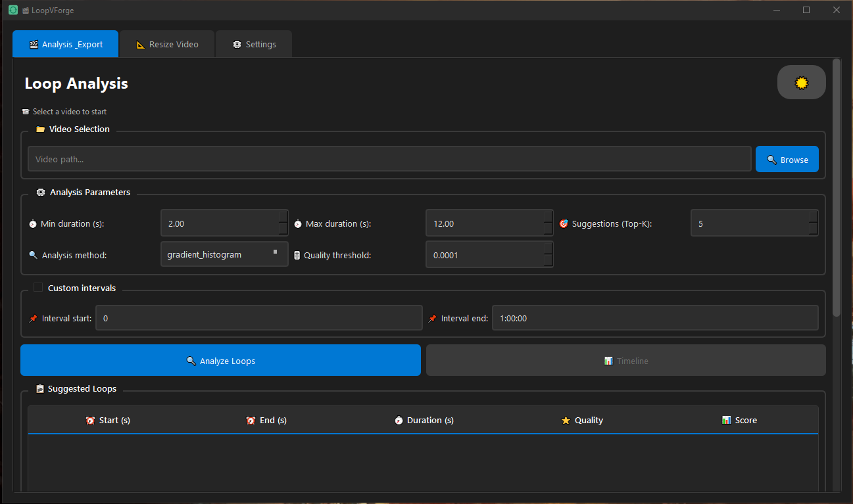Increase Min duration using the up stepper
853x504 pixels.
click(283, 218)
